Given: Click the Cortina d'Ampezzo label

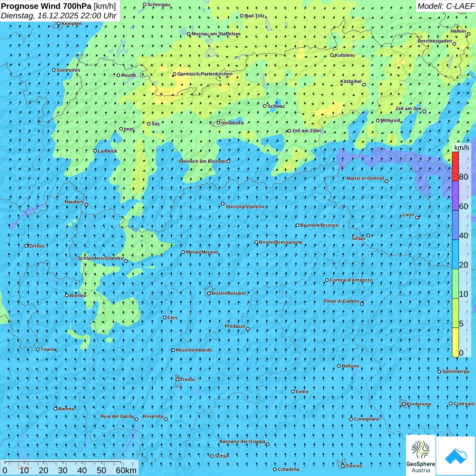Looking at the screenshot, I should 351,280.
